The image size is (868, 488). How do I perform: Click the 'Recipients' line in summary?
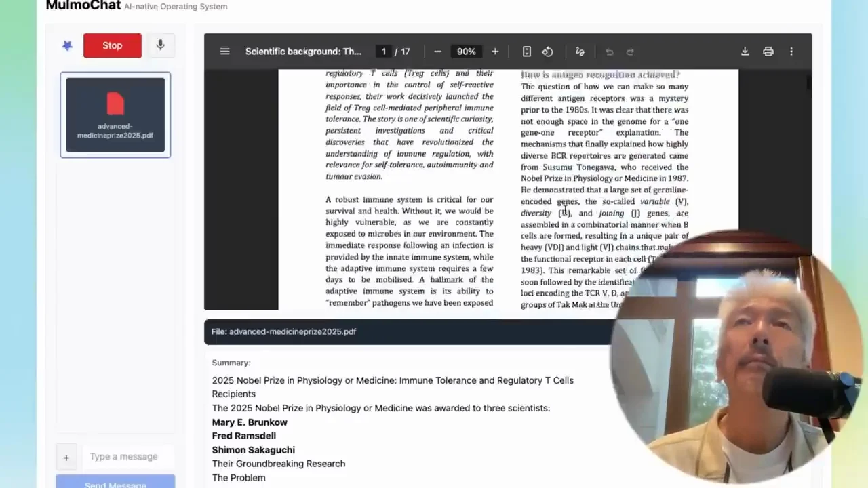(234, 394)
